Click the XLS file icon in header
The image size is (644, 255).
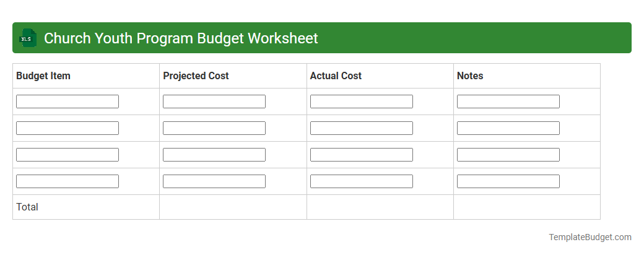[x=27, y=38]
